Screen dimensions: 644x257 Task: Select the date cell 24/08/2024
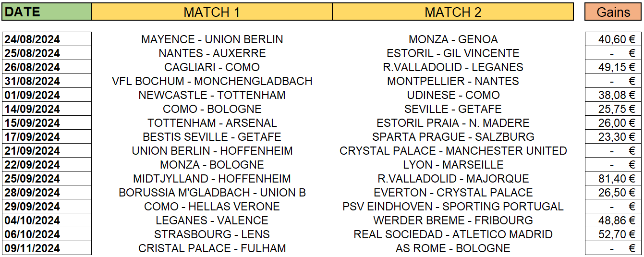(x=47, y=39)
